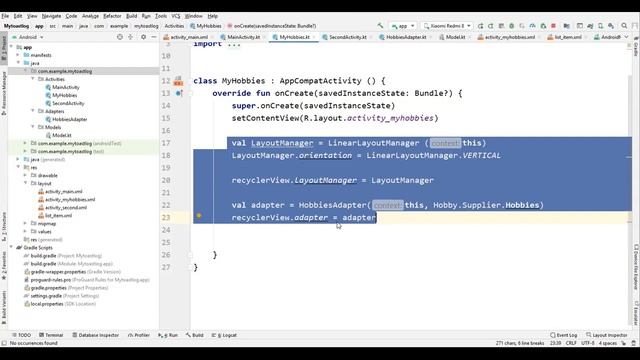Expand the values folder
Image resolution: width=640 pixels, height=360 pixels.
pos(25,231)
